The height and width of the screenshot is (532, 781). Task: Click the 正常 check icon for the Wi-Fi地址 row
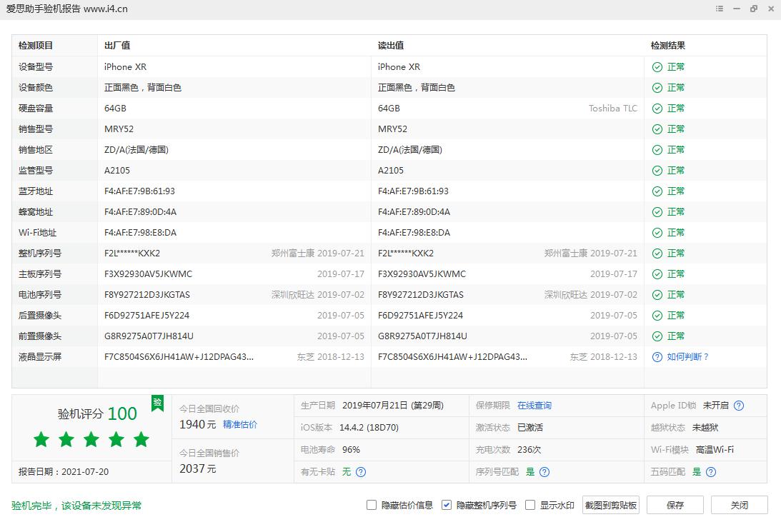coord(657,232)
